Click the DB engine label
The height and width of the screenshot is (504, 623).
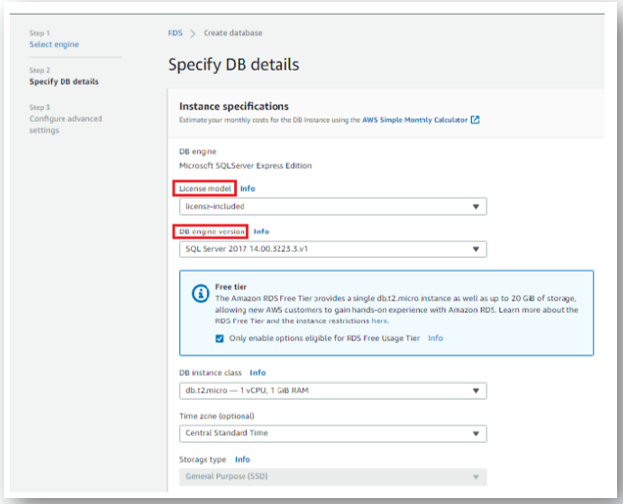pyautogui.click(x=197, y=151)
